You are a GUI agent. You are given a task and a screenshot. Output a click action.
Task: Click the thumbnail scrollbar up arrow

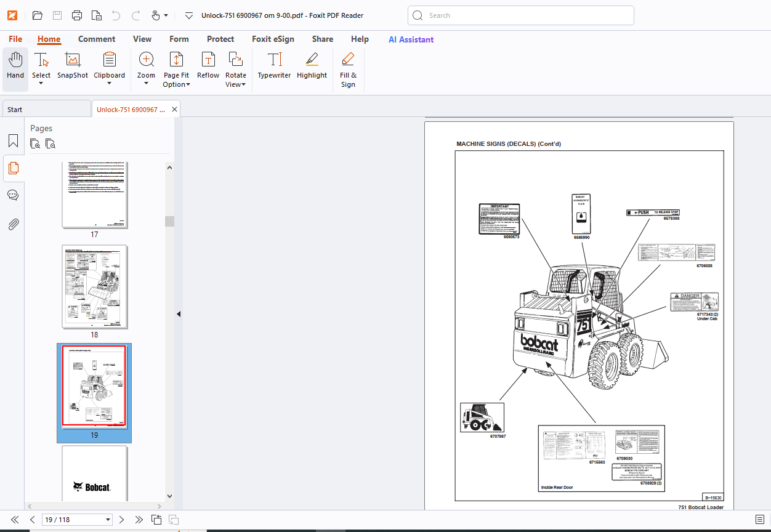click(x=169, y=167)
